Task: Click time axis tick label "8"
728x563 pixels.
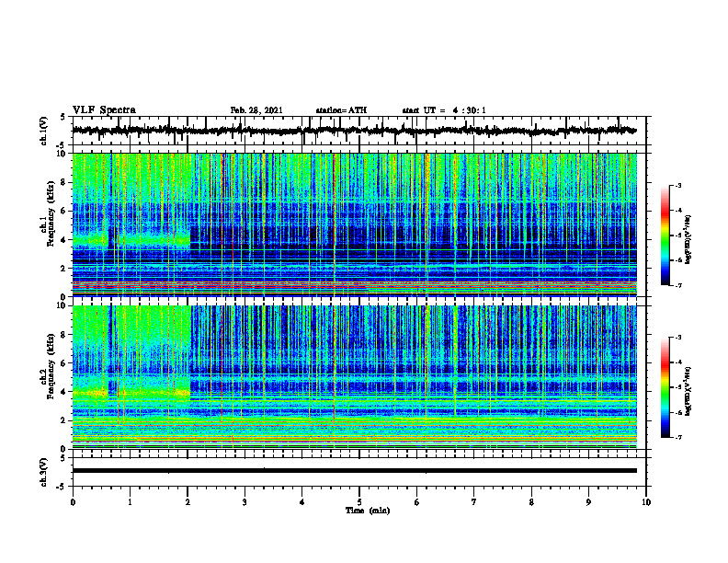Action: (531, 502)
